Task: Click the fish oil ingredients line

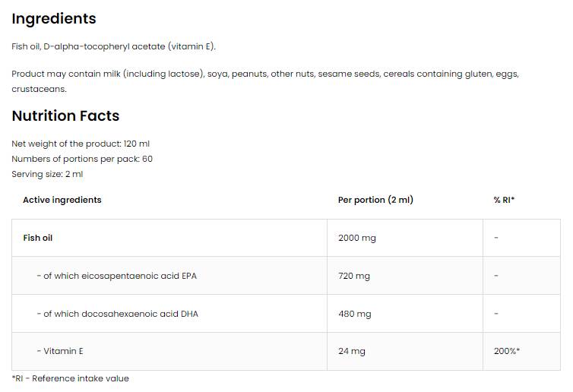Action: click(114, 46)
